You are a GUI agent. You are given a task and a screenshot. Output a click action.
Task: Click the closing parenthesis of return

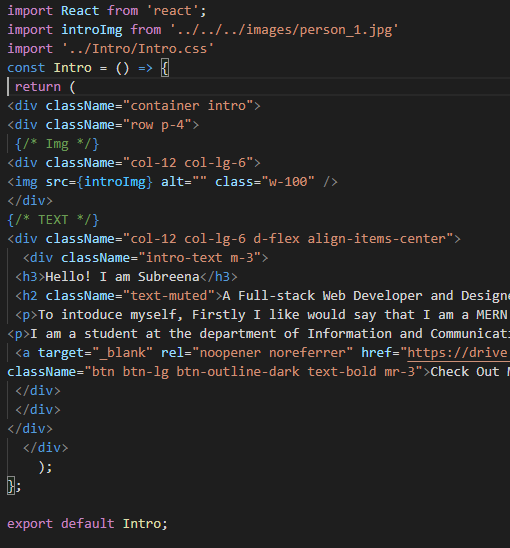42,467
